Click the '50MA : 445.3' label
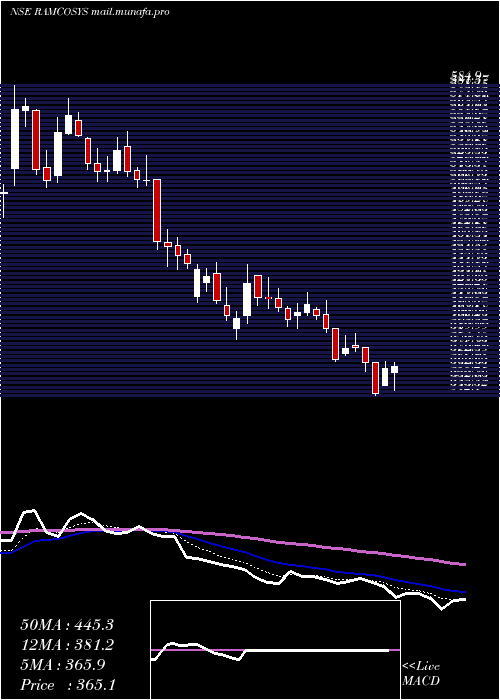 pos(67,625)
